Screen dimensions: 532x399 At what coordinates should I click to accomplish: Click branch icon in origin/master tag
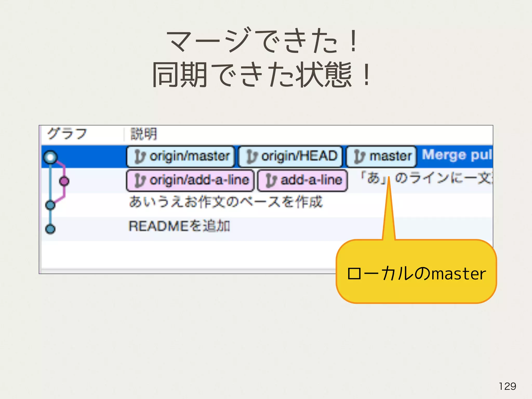tap(140, 157)
